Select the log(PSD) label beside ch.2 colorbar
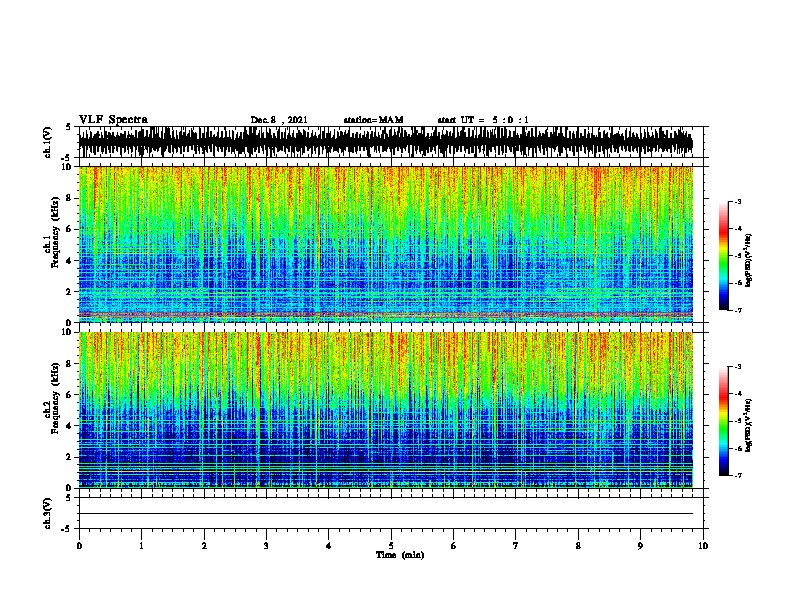Viewport: 792px width, 612px height. pos(748,425)
